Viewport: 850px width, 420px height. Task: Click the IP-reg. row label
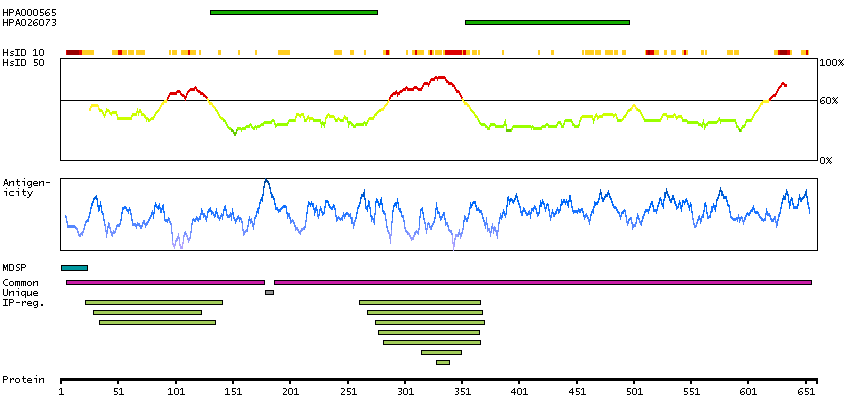click(22, 302)
